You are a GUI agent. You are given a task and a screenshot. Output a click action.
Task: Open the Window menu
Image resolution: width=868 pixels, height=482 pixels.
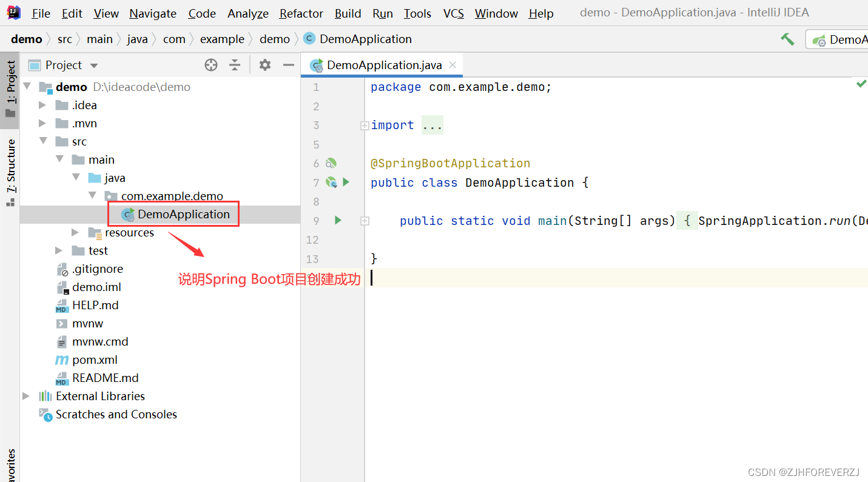click(x=496, y=13)
